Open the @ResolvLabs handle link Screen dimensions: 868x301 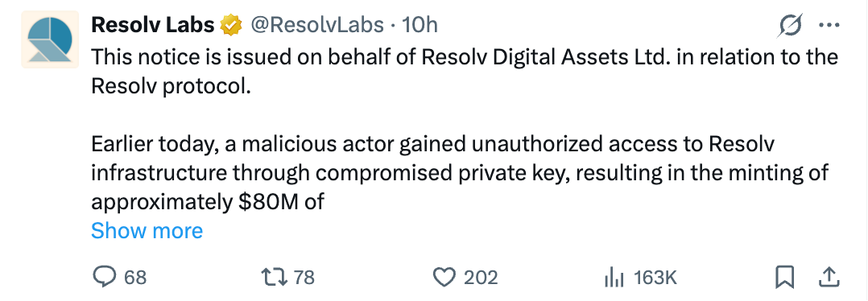tap(317, 25)
